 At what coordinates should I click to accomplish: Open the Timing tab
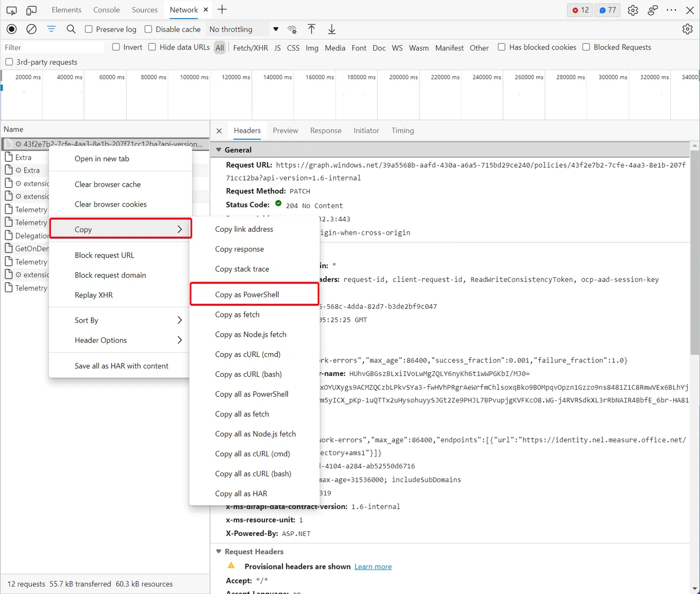pyautogui.click(x=402, y=131)
